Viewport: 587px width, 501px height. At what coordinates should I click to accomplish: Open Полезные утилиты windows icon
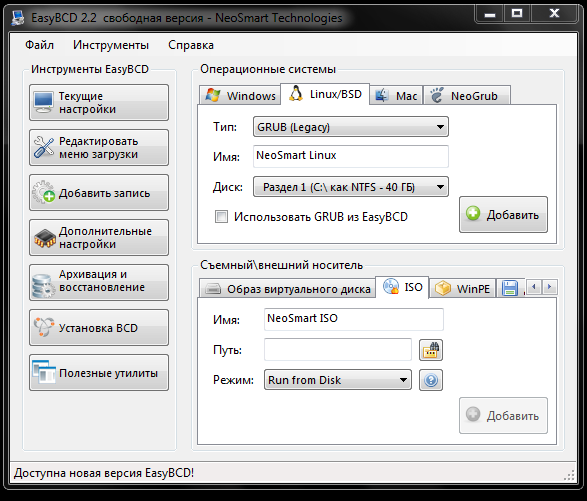coord(44,372)
